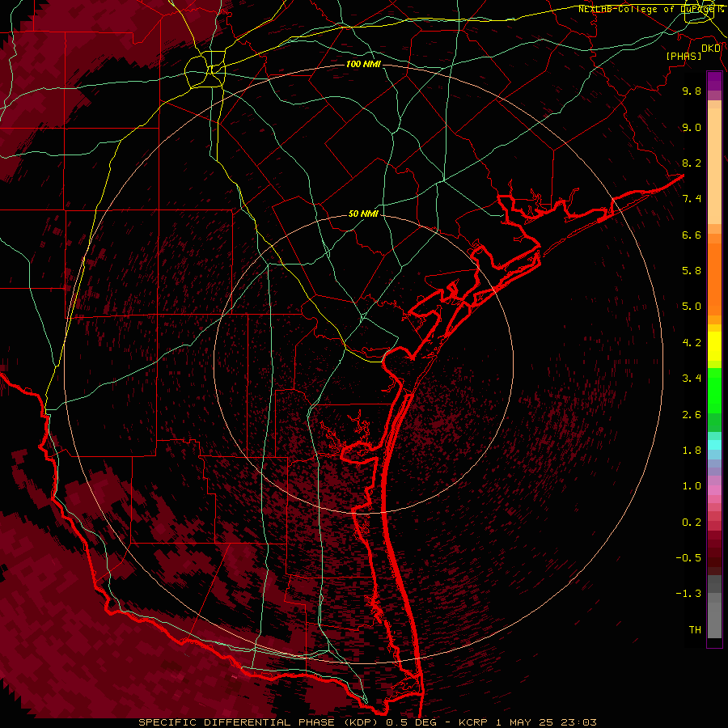Click the KDP product title caption at bottom
Viewport: 728px width, 728px height.
[x=367, y=722]
